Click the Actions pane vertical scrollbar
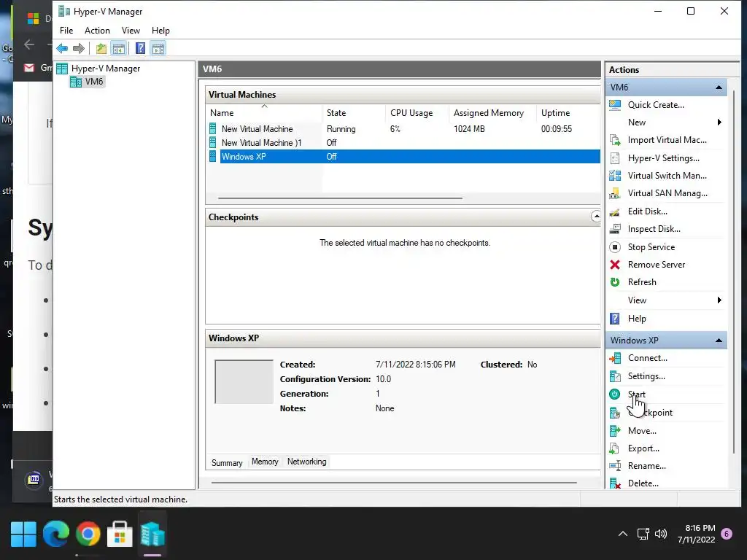The image size is (747, 560). (734, 271)
